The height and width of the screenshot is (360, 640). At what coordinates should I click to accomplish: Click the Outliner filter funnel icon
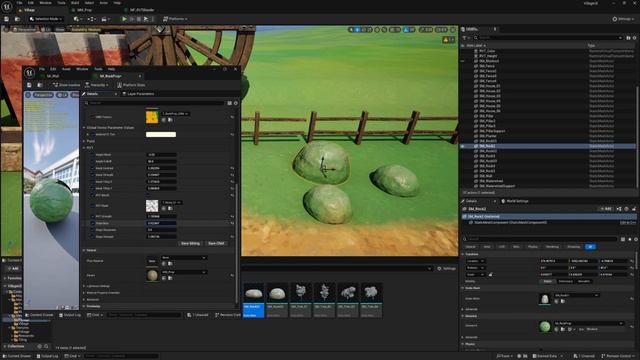tap(464, 38)
